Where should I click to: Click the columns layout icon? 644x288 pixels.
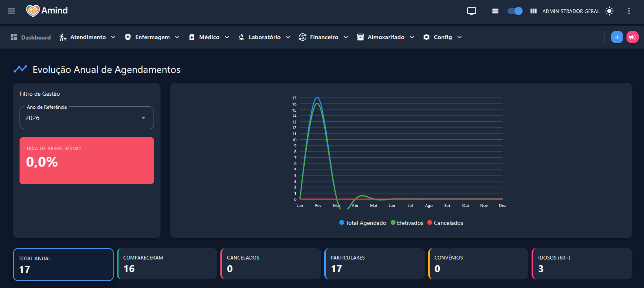click(534, 11)
